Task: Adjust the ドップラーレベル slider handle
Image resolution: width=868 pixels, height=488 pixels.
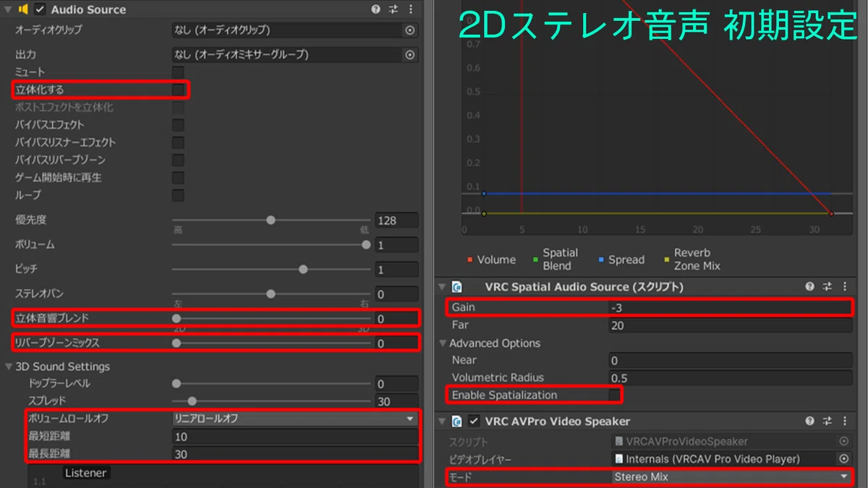Action: coord(176,384)
